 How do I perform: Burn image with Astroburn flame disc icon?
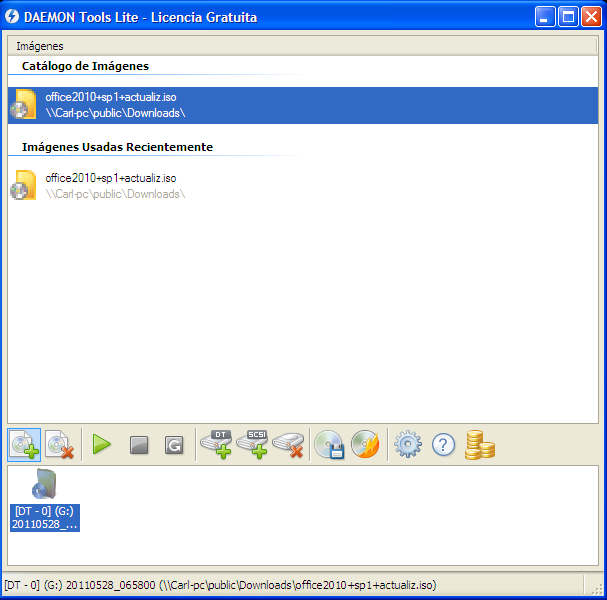click(365, 444)
